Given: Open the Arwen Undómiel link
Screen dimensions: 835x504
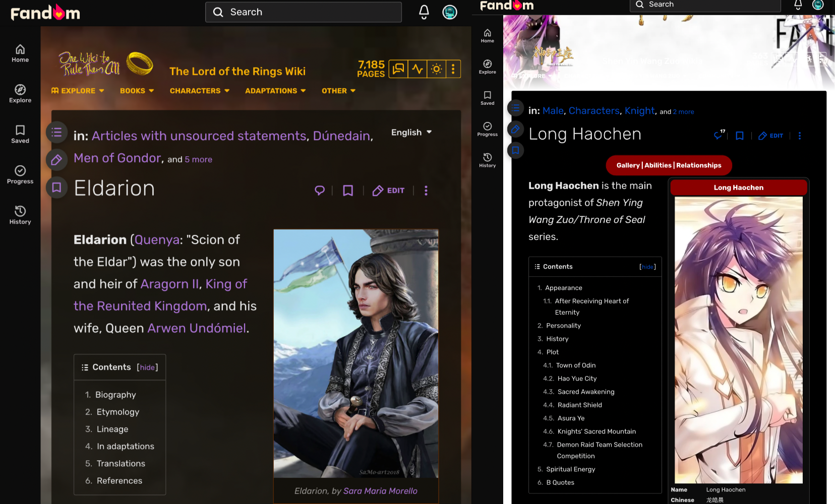Looking at the screenshot, I should (x=197, y=328).
